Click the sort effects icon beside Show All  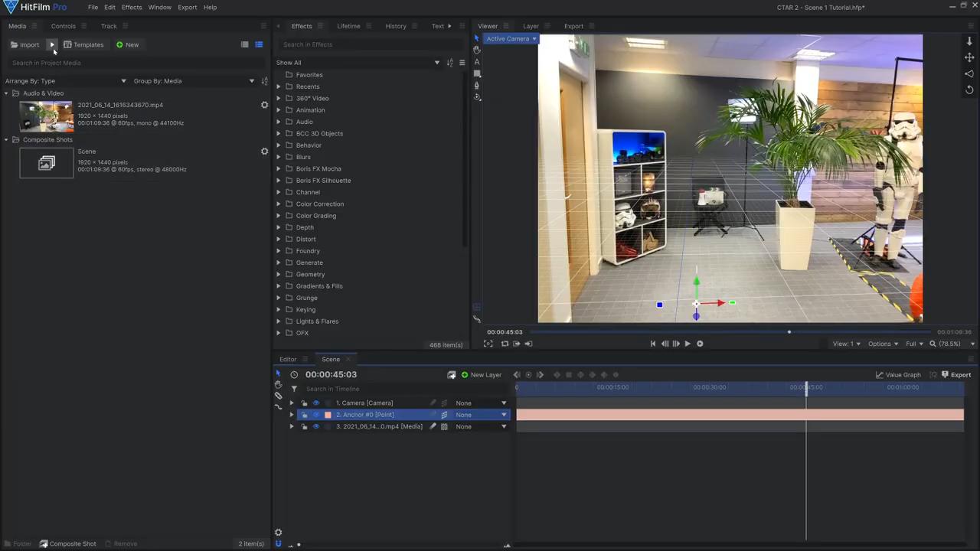point(450,63)
